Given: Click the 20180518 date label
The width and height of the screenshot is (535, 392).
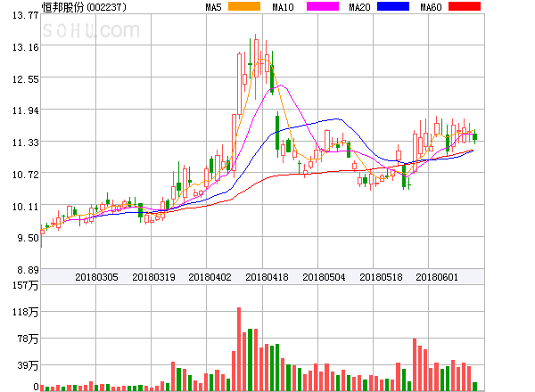Looking at the screenshot, I should click(x=381, y=277).
